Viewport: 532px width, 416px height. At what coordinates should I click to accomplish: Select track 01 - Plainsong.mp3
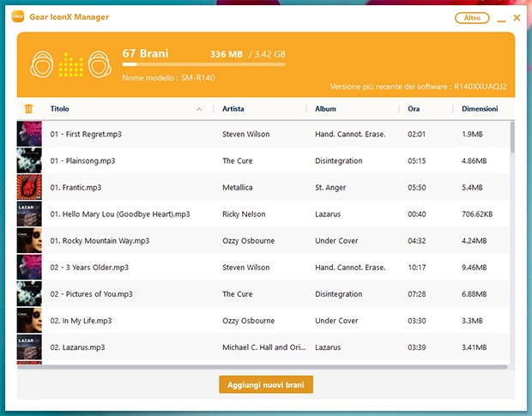tap(82, 160)
